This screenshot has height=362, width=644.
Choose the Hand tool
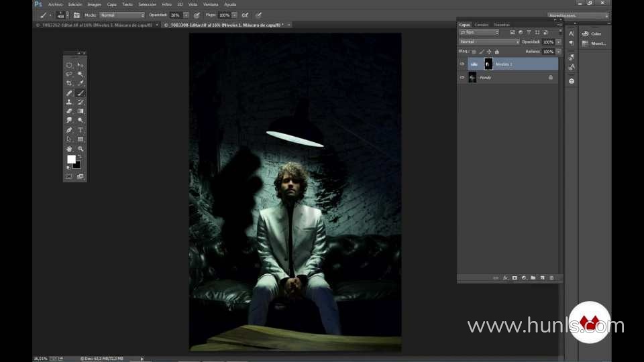(x=69, y=149)
